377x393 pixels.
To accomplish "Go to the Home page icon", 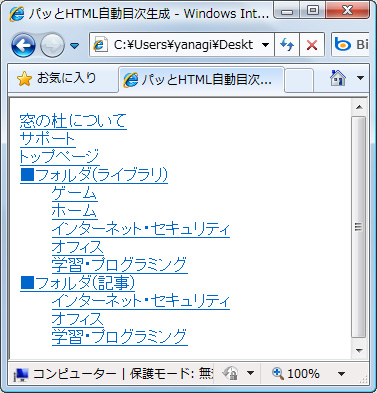I will [338, 78].
